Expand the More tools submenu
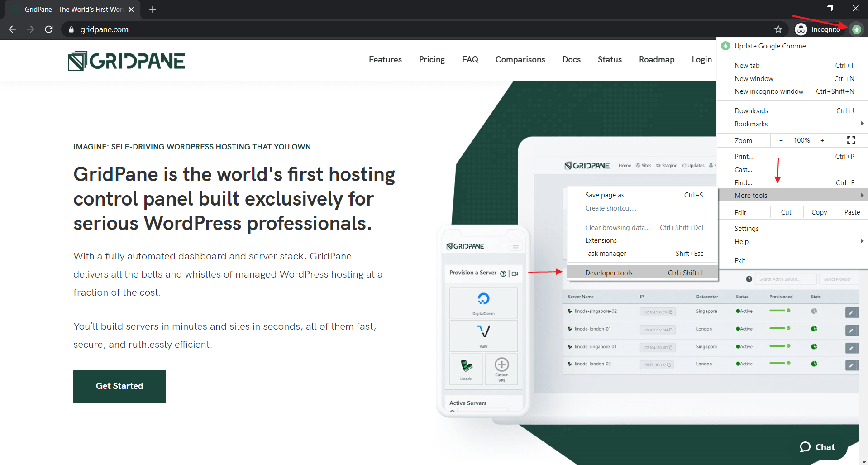868x465 pixels. pos(792,195)
